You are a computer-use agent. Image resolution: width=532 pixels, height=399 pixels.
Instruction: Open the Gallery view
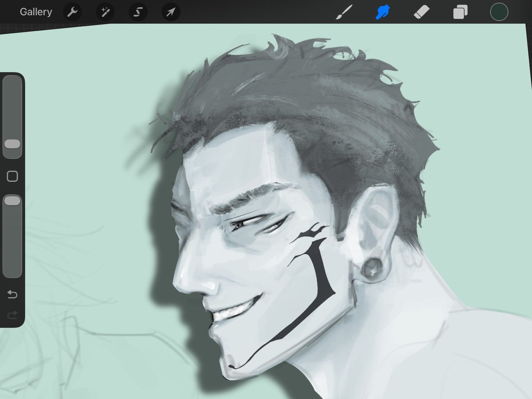pyautogui.click(x=35, y=12)
